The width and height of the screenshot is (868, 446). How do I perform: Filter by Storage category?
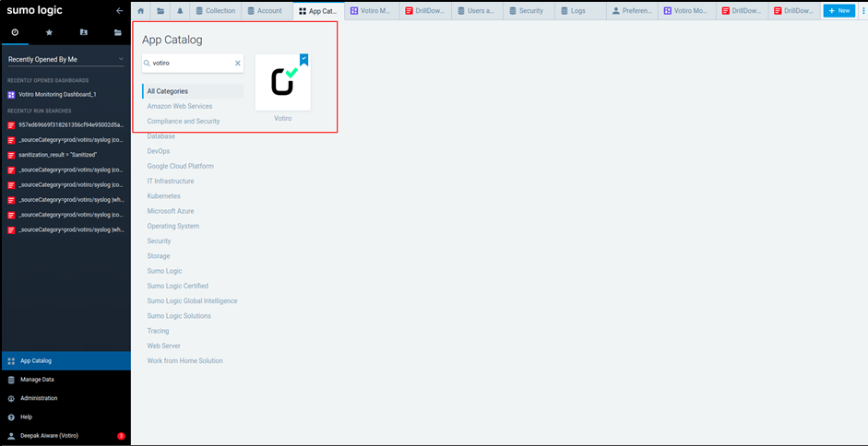tap(159, 255)
